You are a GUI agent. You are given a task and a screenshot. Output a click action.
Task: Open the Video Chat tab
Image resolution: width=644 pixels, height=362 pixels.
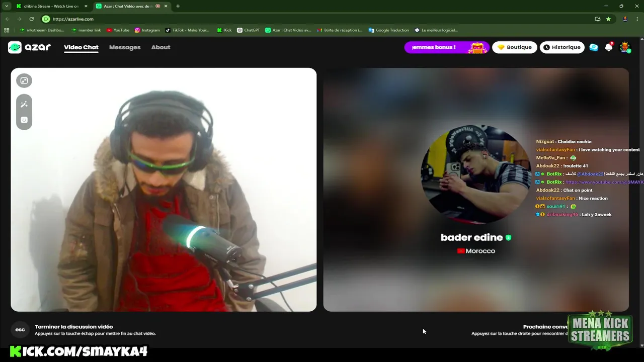[81, 47]
